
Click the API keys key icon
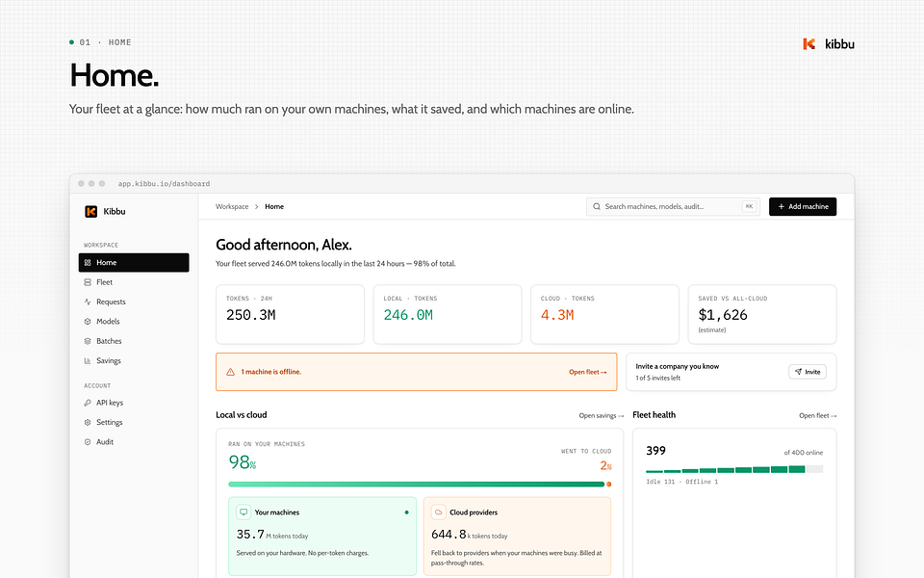coord(88,403)
